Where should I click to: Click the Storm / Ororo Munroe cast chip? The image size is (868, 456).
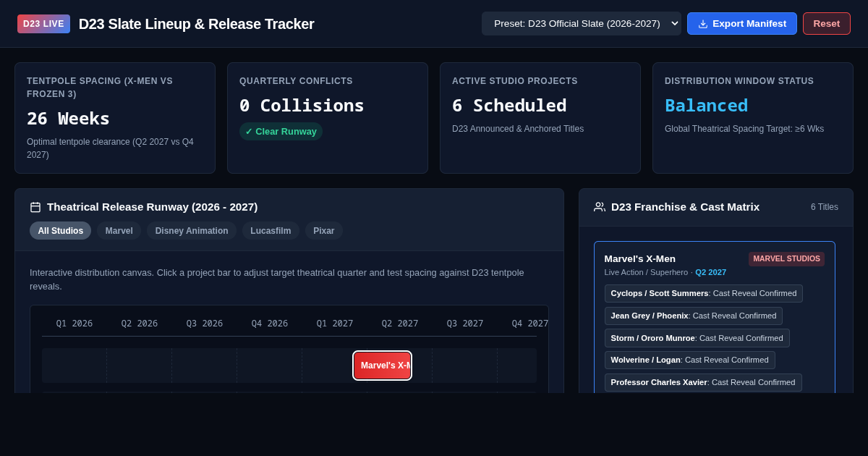coord(697,338)
